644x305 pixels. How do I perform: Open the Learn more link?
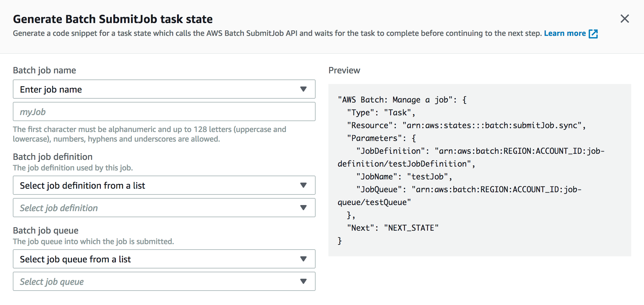click(x=565, y=33)
